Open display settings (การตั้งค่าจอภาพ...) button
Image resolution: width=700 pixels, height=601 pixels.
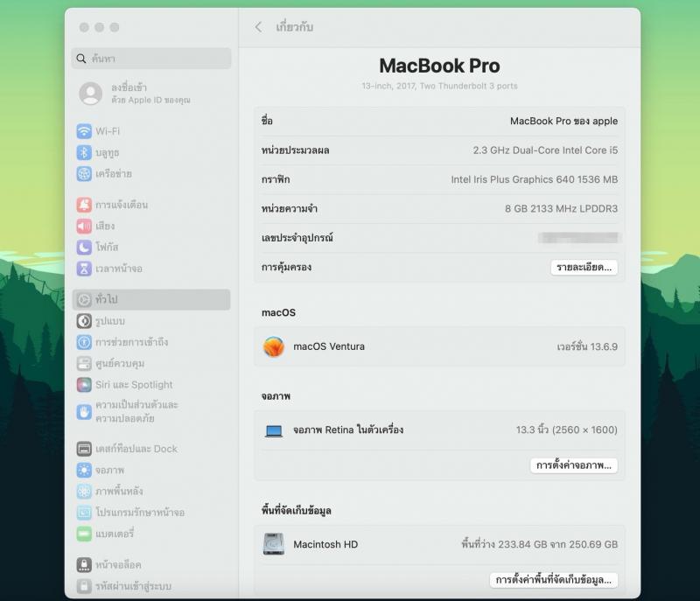click(574, 465)
